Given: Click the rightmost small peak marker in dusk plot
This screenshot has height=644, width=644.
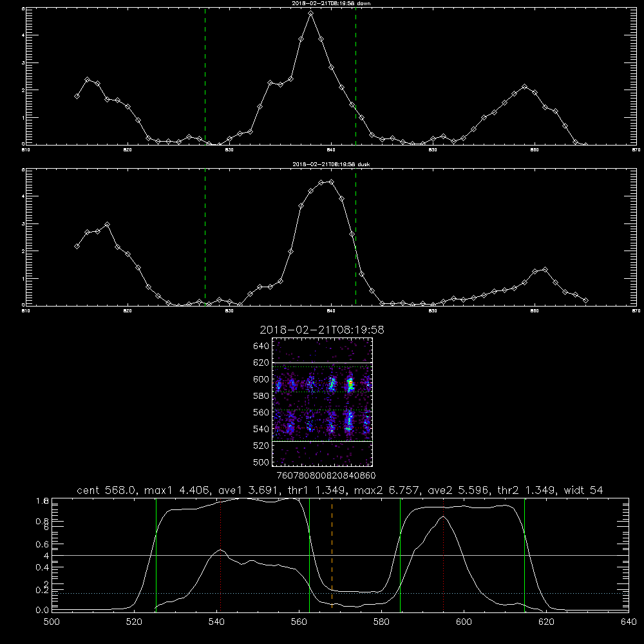Looking at the screenshot, I should [x=545, y=269].
